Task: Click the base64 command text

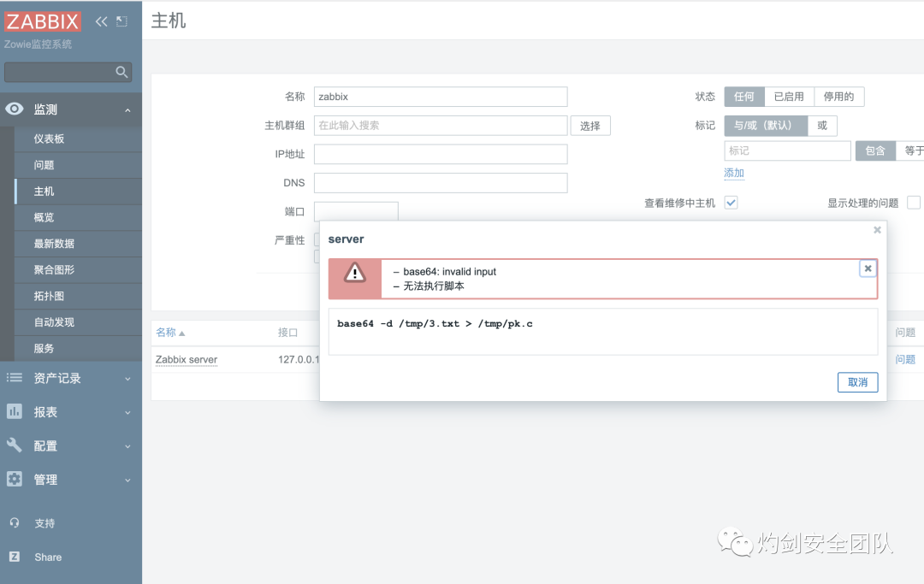Action: click(x=435, y=324)
